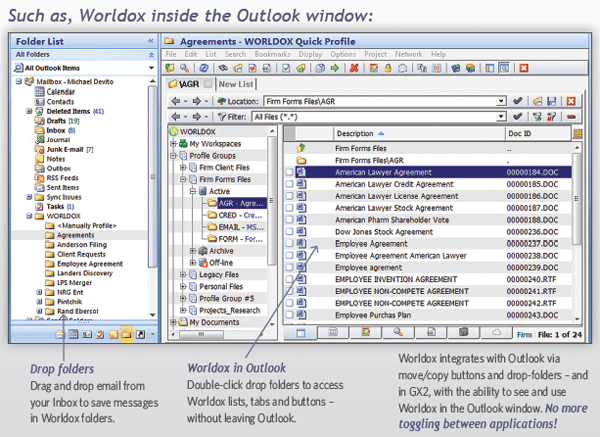This screenshot has width=600, height=437.
Task: Select Agreements folder under WORLDOX
Action: tap(75, 235)
